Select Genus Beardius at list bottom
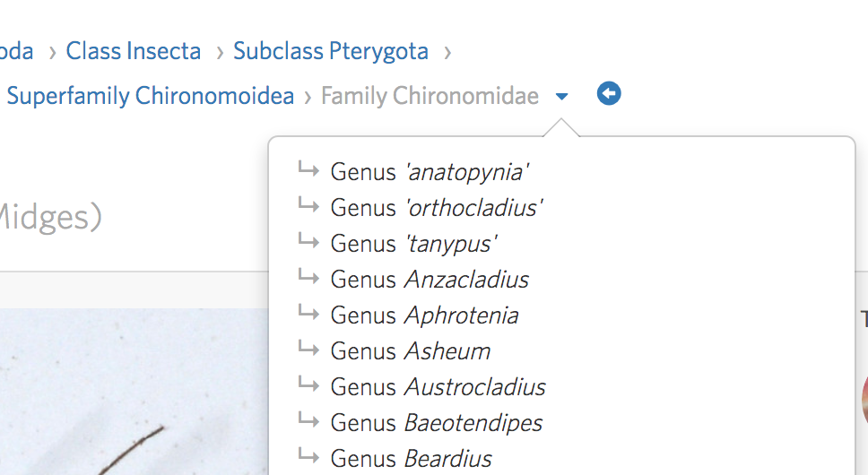This screenshot has width=868, height=475. coord(411,458)
